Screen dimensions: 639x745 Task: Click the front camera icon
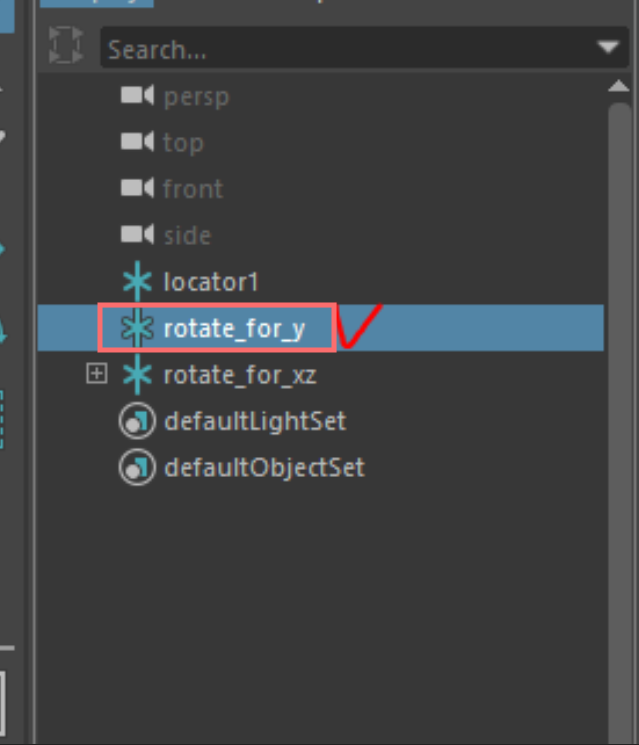(137, 188)
